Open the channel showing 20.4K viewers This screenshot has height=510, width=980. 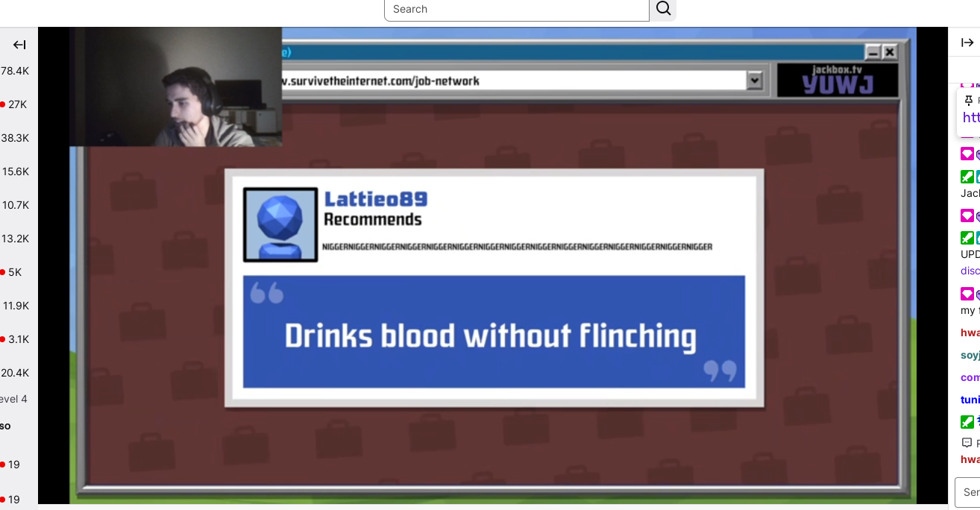click(15, 373)
